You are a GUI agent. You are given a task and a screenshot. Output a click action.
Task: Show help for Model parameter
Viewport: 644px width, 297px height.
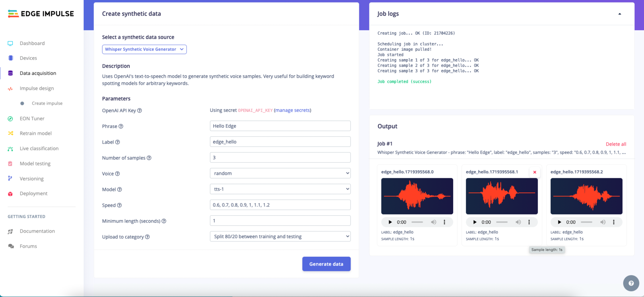coord(120,190)
